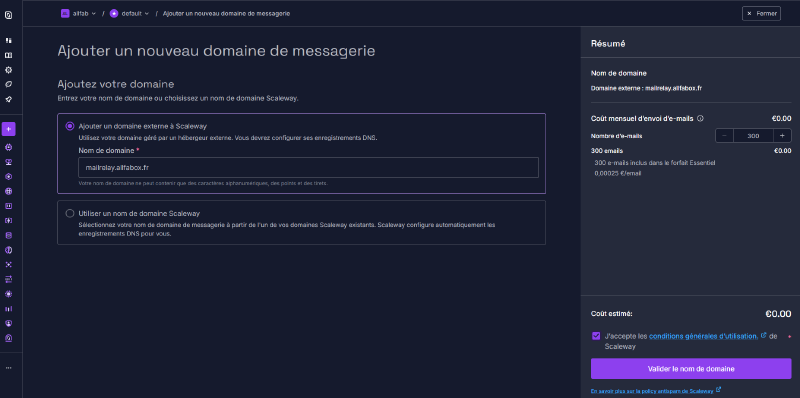
Task: Decrease number of e-mails with minus button
Action: click(724, 136)
